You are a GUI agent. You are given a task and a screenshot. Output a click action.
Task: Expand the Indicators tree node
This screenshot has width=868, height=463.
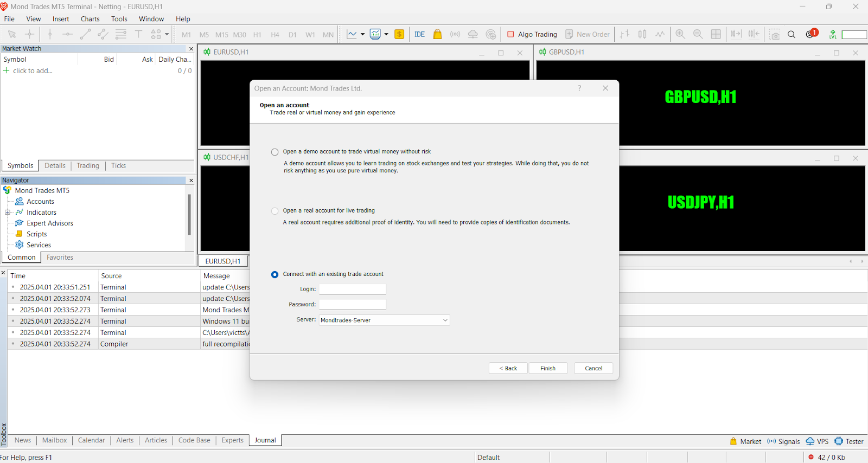[x=8, y=213]
